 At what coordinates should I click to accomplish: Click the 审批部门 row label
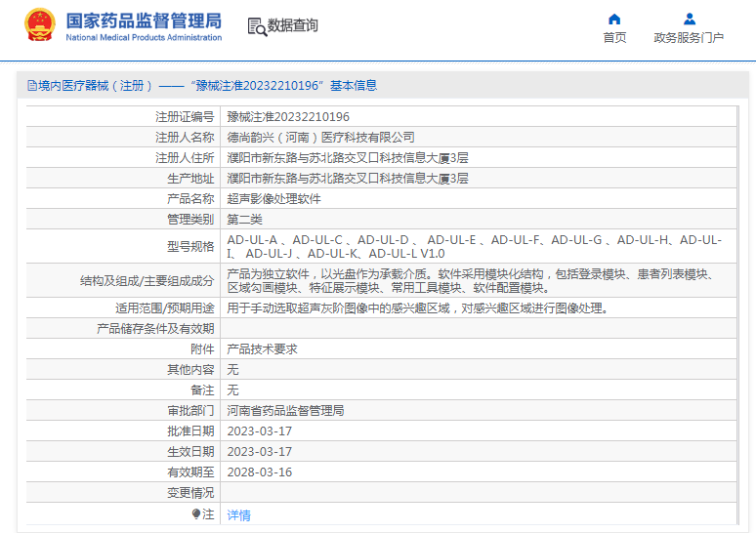coord(190,411)
